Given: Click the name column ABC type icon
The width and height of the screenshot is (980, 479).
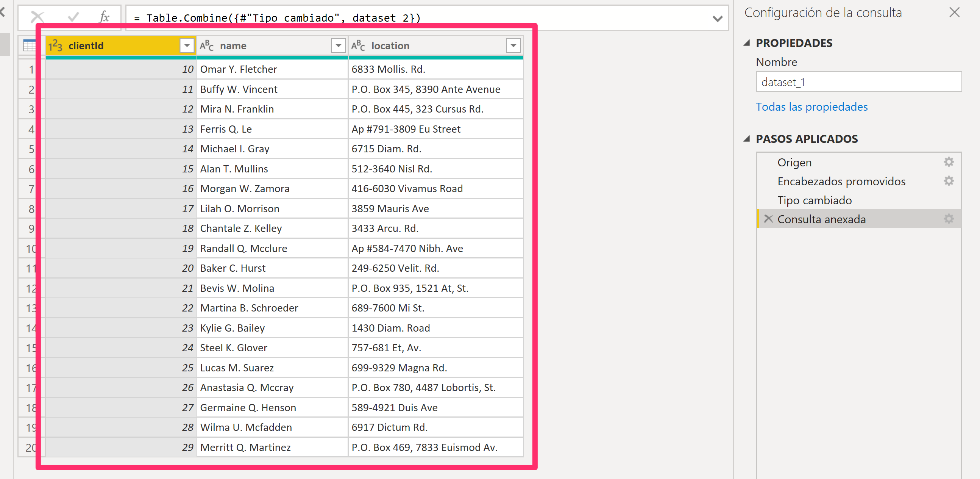Looking at the screenshot, I should point(207,46).
